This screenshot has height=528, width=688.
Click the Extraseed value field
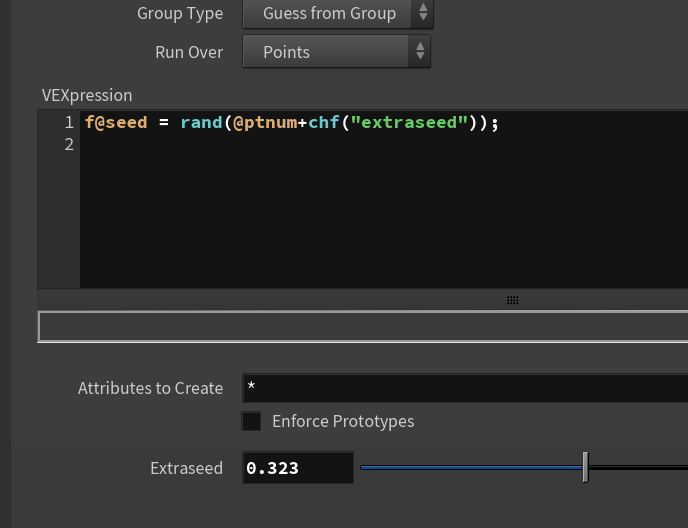tap(298, 468)
